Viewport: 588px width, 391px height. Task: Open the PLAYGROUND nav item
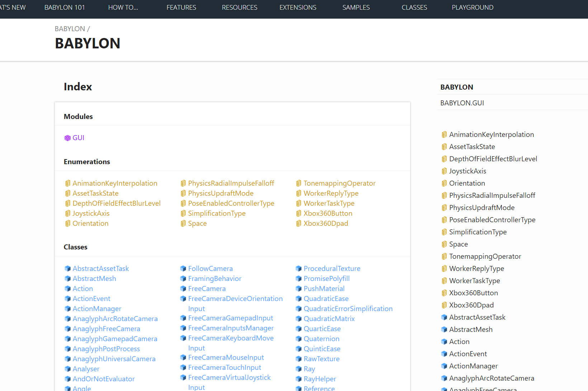pyautogui.click(x=473, y=8)
